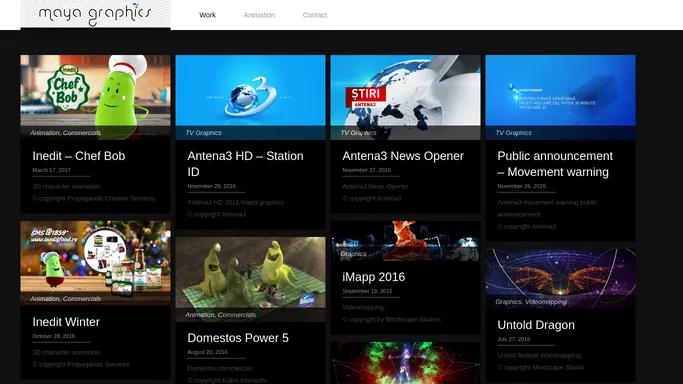
Task: Open the Antena3 News Opener STIRI thumbnail
Action: pos(406,97)
